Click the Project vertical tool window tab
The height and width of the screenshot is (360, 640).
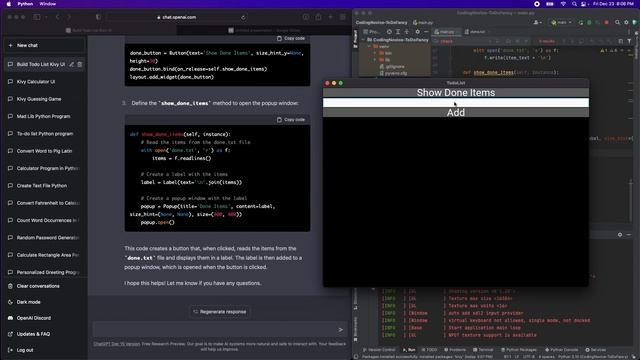tap(355, 39)
